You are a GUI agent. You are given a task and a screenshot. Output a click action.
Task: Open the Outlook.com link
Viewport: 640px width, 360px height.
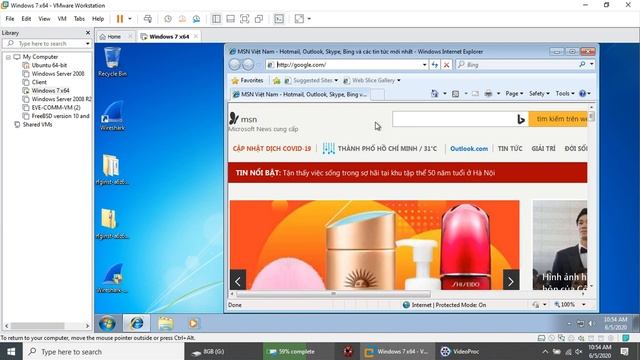469,149
